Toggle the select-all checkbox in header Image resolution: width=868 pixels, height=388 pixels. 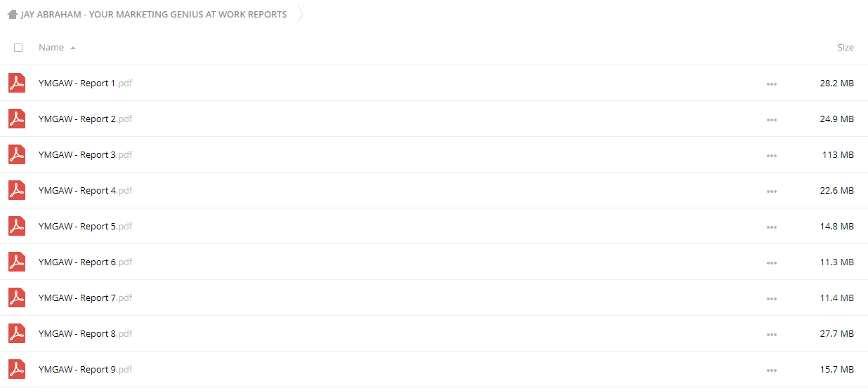click(x=18, y=48)
